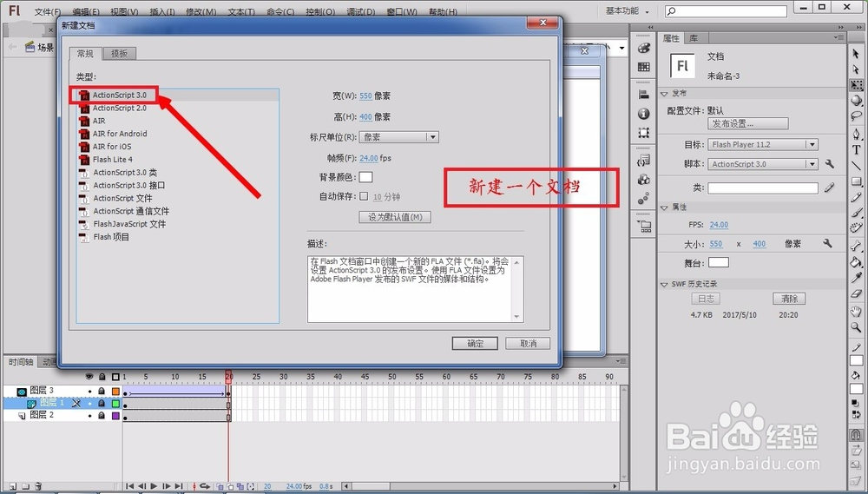Screen dimensions: 868x494
Task: Select the Free Transform tool
Action: 857,85
